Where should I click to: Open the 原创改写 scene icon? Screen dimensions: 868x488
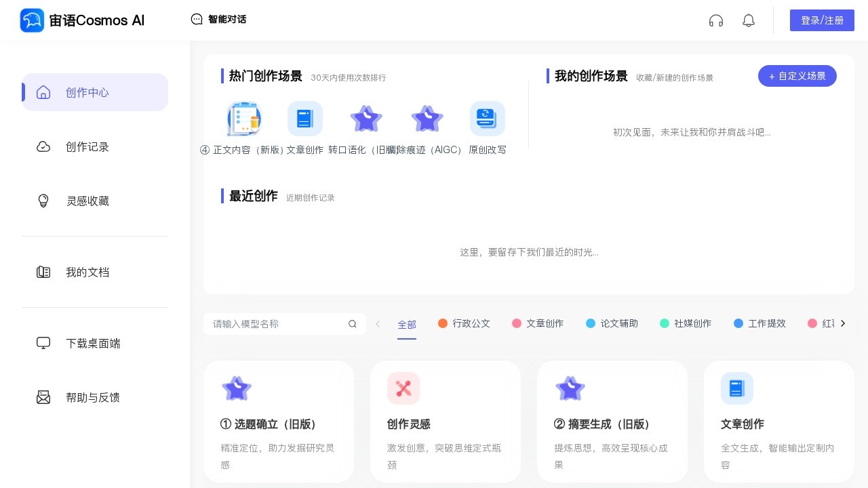click(487, 119)
